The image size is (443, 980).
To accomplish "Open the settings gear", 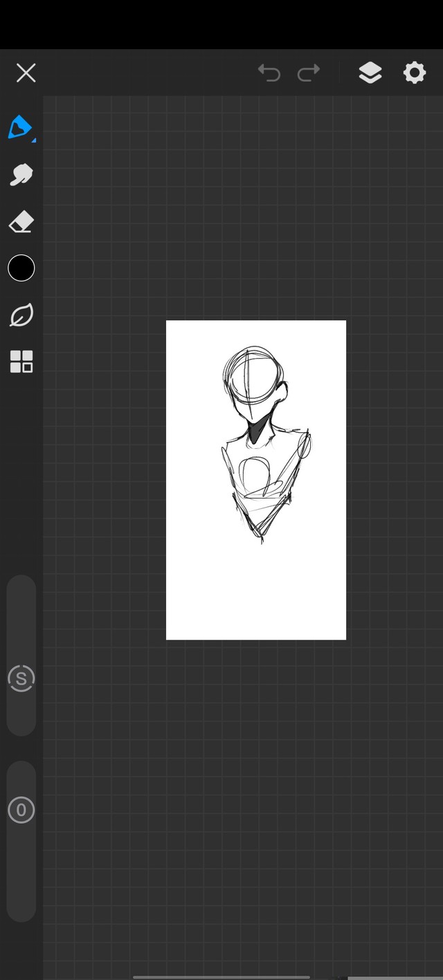I will 414,73.
